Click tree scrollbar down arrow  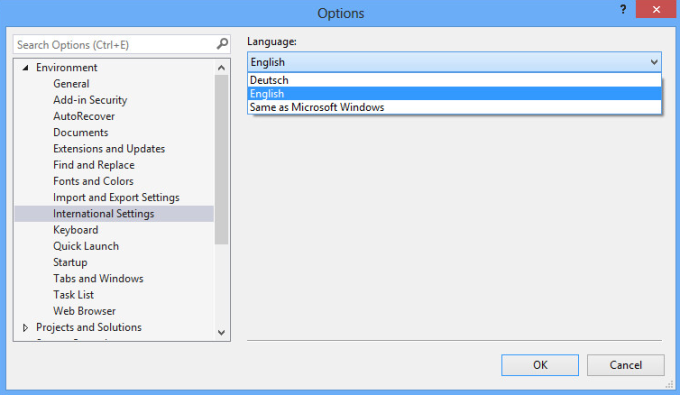coord(221,333)
